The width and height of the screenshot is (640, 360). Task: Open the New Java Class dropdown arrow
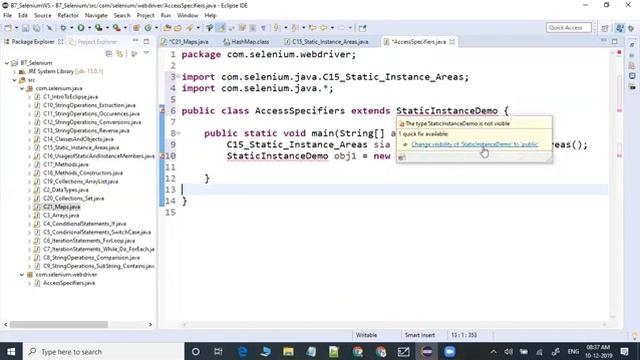pyautogui.click(x=156, y=28)
